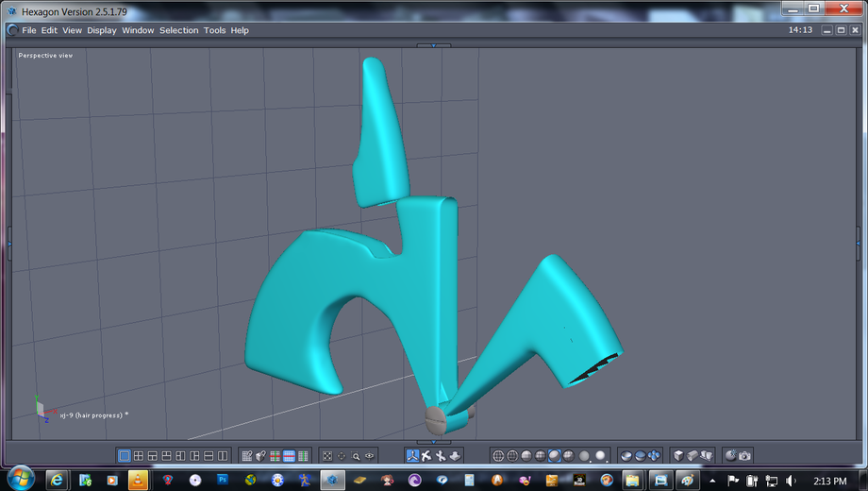
Task: Show hidden system tray icons
Action: (x=712, y=481)
